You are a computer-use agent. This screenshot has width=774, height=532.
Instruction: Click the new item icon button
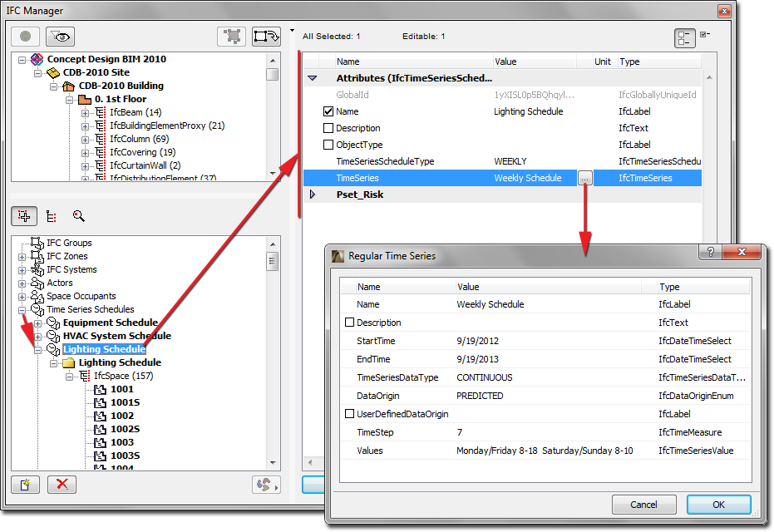tap(25, 485)
